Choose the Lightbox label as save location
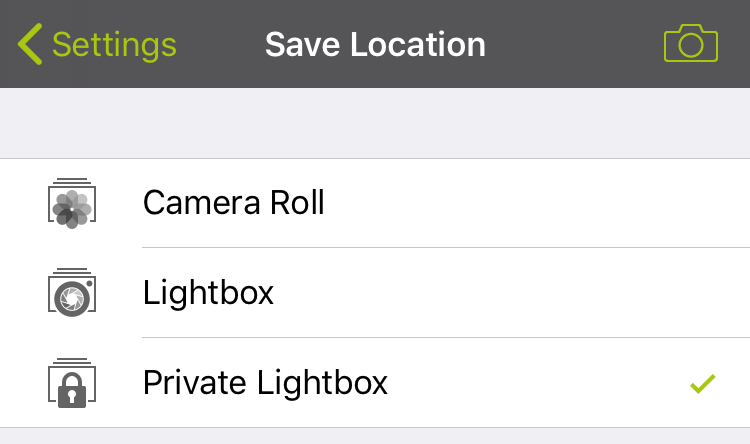This screenshot has width=750, height=444. tap(208, 293)
